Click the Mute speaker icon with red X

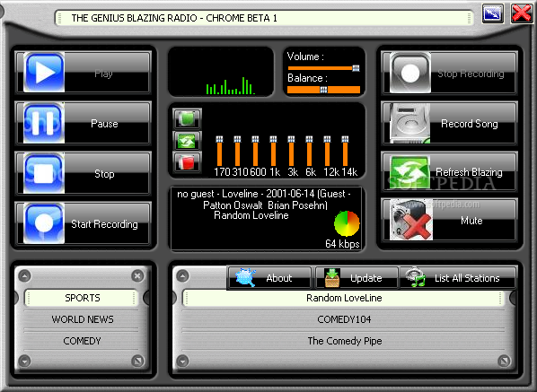coord(411,221)
